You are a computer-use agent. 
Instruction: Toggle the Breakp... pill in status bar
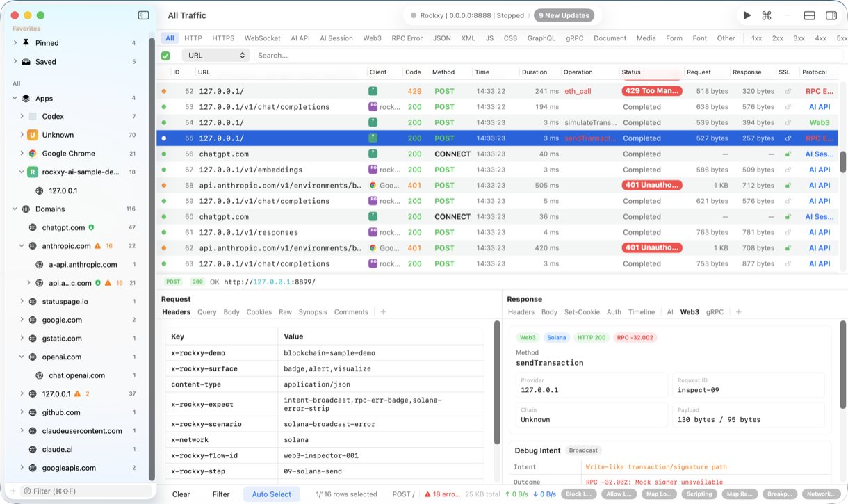click(780, 494)
